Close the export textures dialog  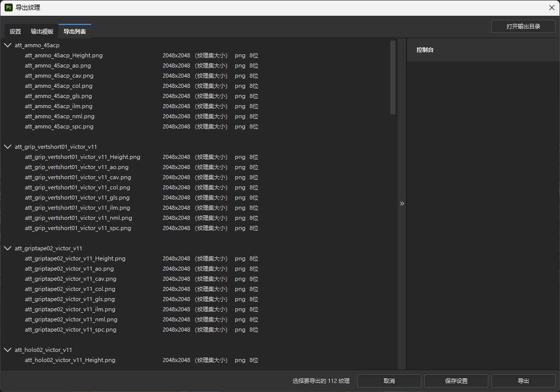tap(552, 8)
